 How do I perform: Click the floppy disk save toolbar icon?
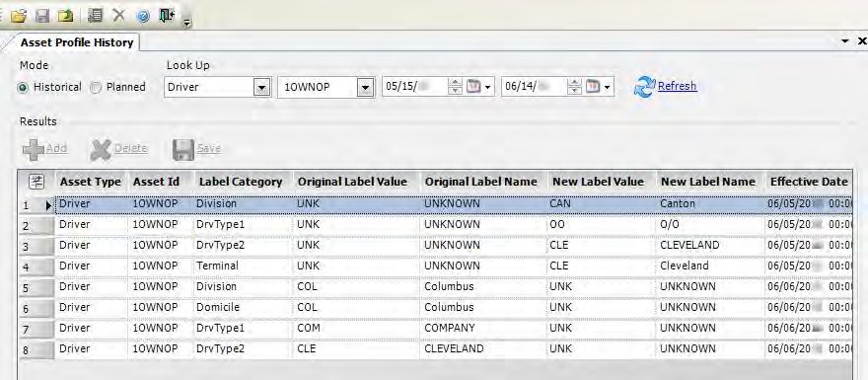(42, 16)
